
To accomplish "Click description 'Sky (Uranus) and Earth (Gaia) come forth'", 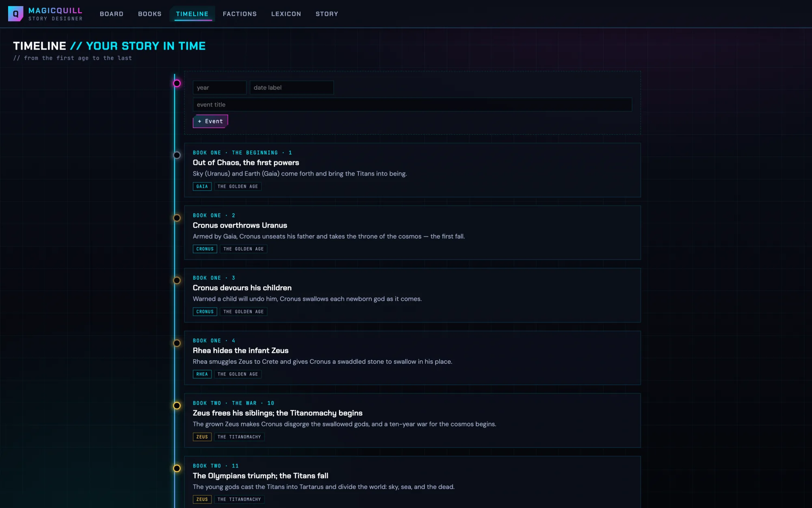I will 300,174.
